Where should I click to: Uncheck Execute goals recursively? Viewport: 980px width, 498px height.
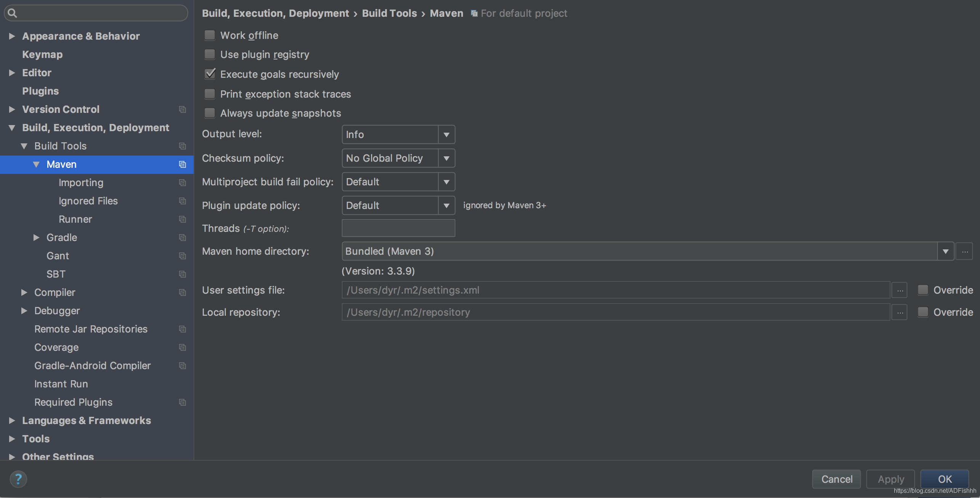(x=210, y=74)
